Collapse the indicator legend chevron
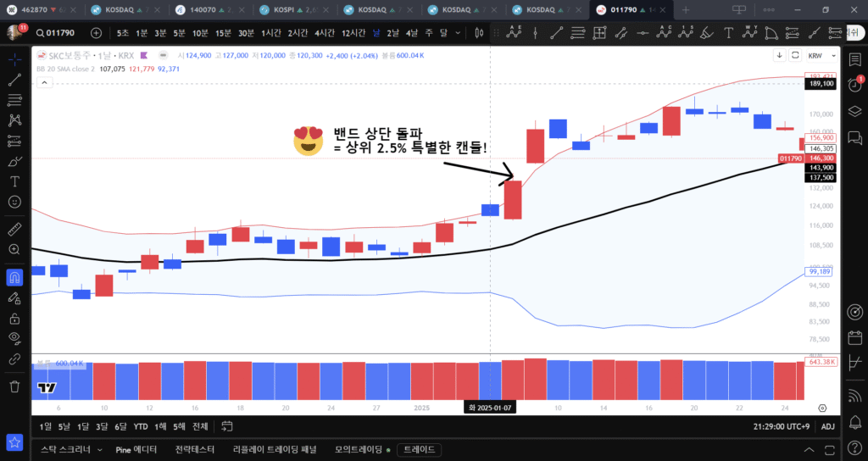This screenshot has width=868, height=461. [40, 83]
